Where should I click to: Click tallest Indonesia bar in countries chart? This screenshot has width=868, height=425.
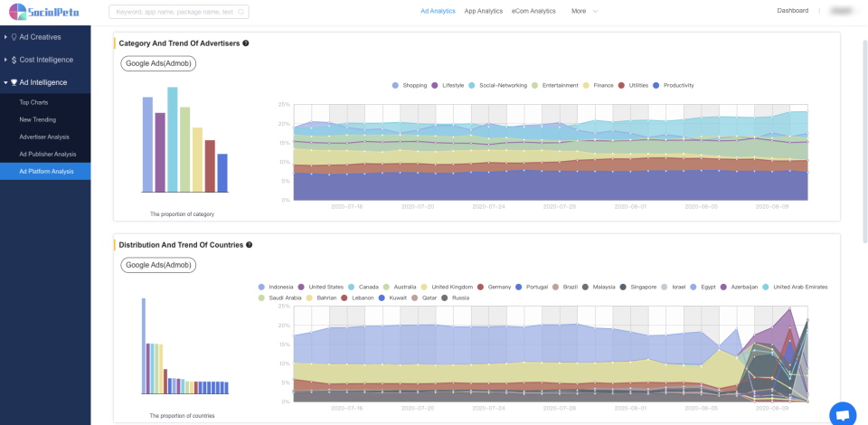click(144, 345)
